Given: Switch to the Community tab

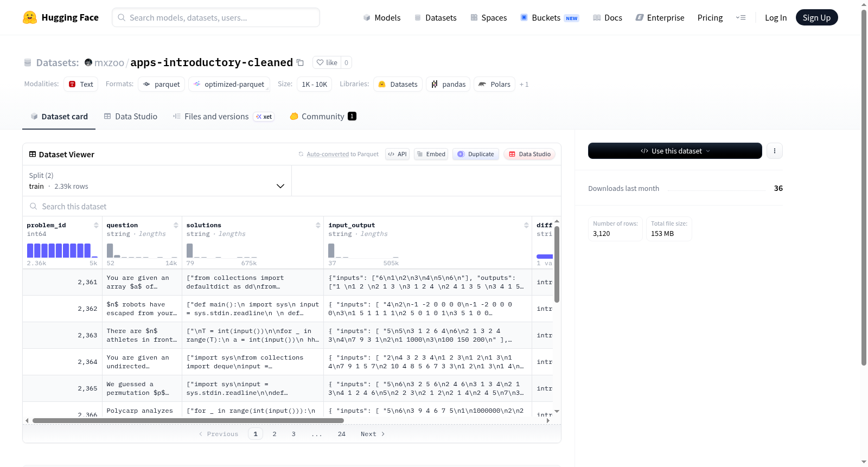Looking at the screenshot, I should 323,116.
